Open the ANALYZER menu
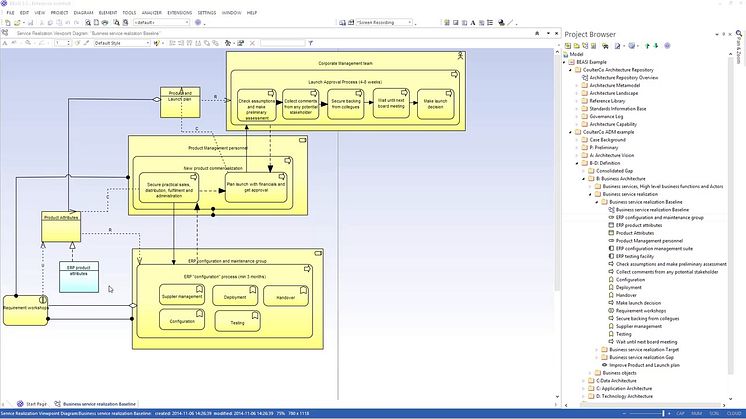 (x=152, y=13)
